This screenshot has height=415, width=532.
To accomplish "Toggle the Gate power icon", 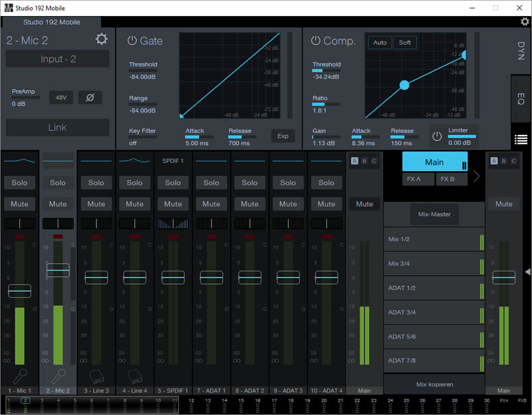I will (x=132, y=41).
